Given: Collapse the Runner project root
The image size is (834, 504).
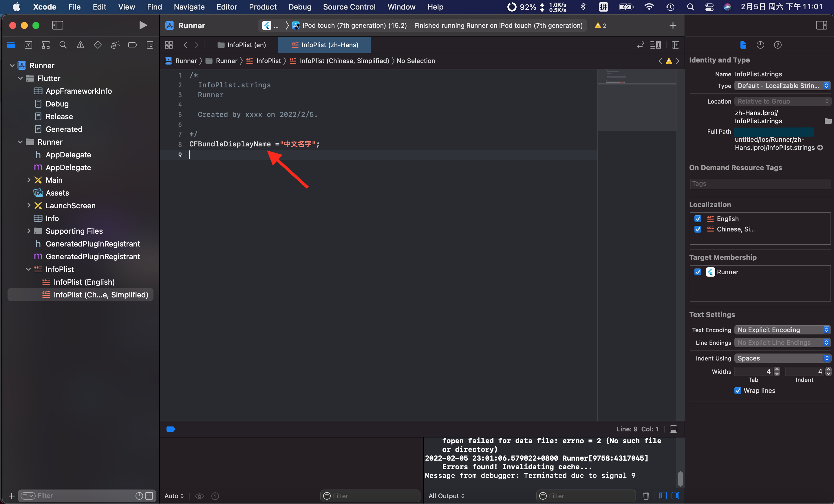Looking at the screenshot, I should click(x=12, y=66).
